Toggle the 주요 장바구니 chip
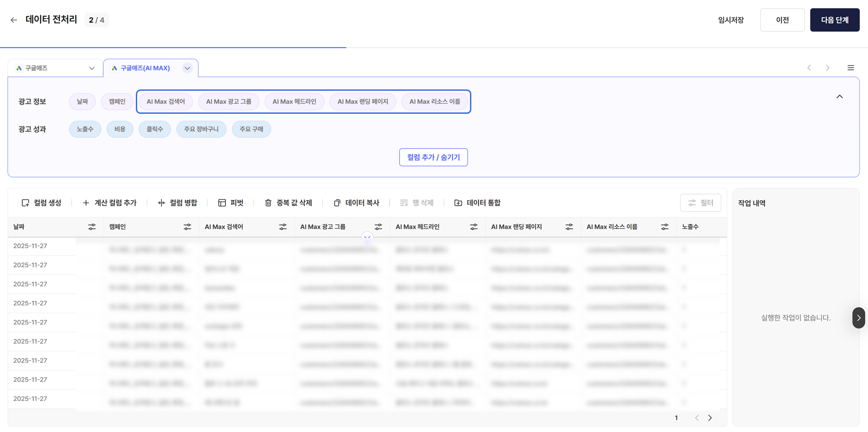 pos(201,129)
